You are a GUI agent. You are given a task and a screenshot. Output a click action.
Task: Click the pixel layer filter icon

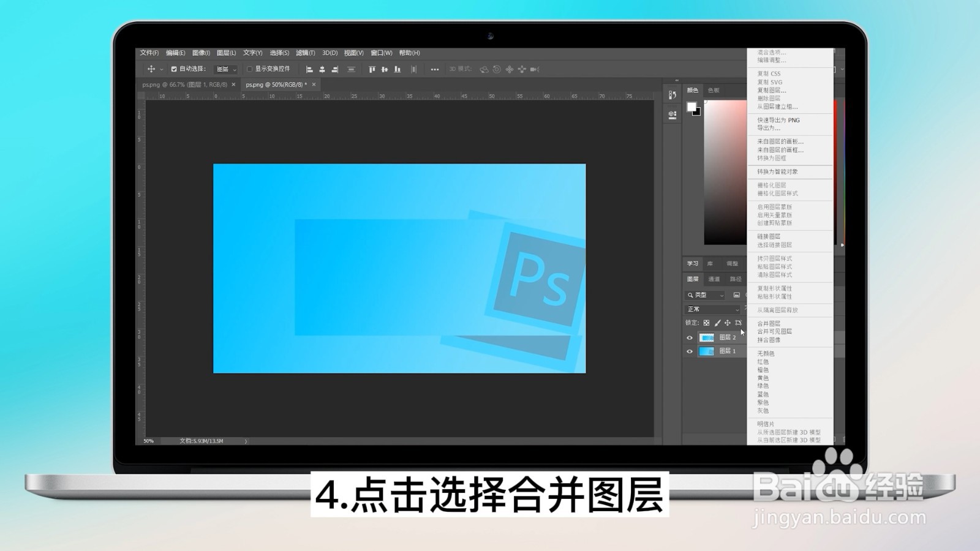[736, 295]
